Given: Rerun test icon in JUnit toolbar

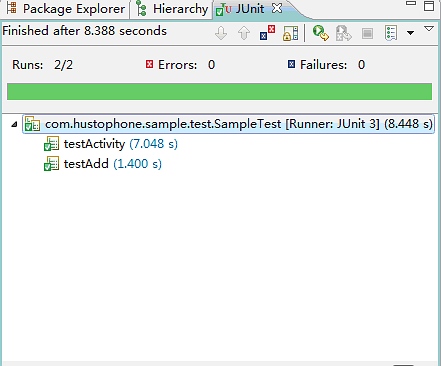Looking at the screenshot, I should point(321,33).
